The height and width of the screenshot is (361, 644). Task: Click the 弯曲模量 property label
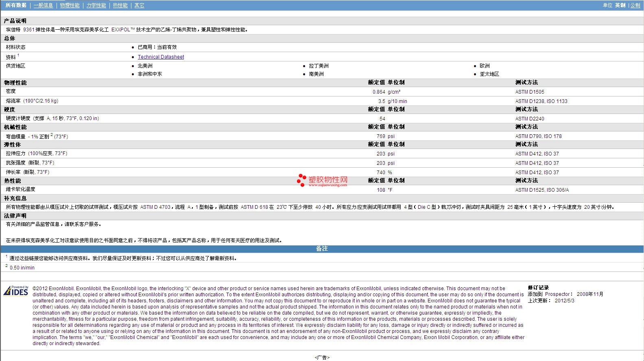[x=37, y=136]
